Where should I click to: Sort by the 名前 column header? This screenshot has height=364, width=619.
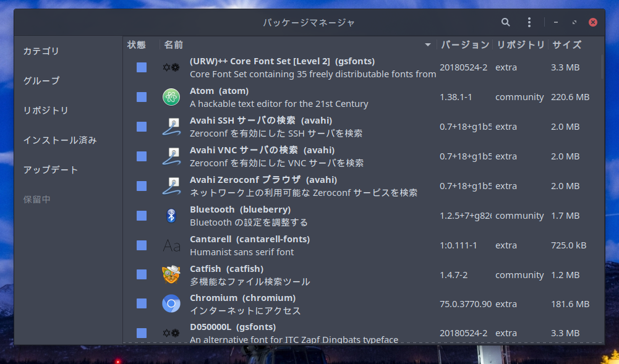(x=174, y=45)
